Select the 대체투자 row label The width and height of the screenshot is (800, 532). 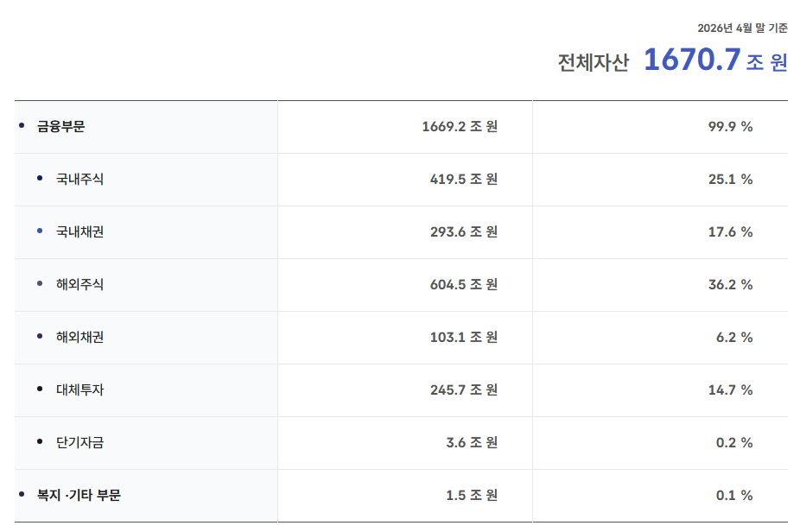tap(79, 389)
